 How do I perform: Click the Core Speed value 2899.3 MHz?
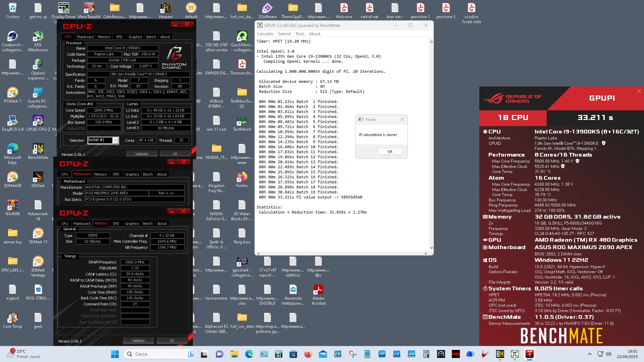pos(104,110)
